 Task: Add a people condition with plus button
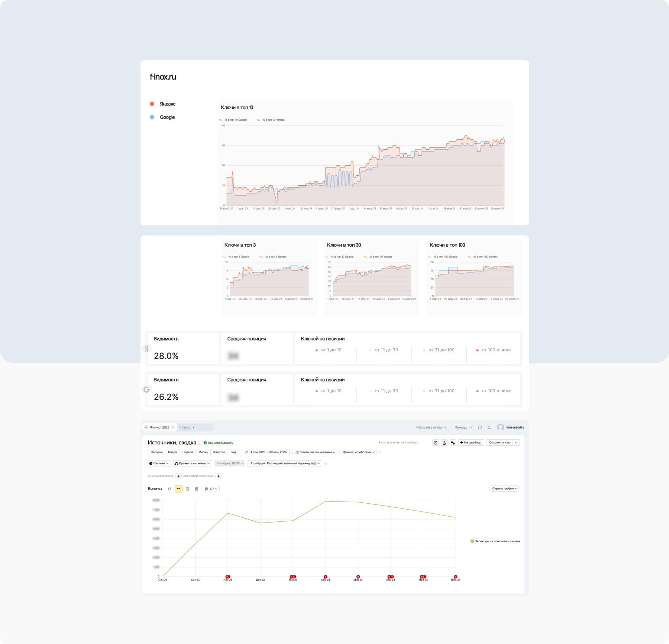click(219, 476)
